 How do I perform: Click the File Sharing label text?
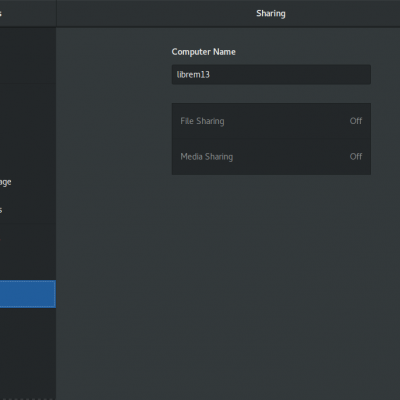[x=202, y=121]
